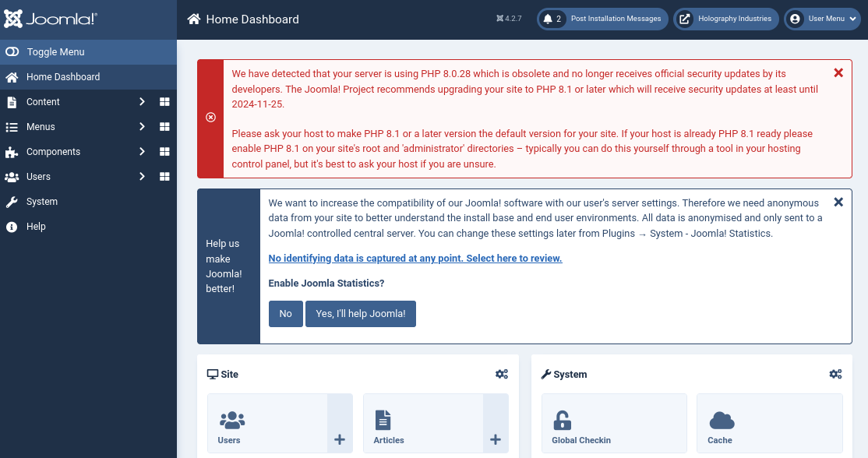The width and height of the screenshot is (868, 458).
Task: Open the Components dashboard grid icon
Action: click(x=164, y=152)
